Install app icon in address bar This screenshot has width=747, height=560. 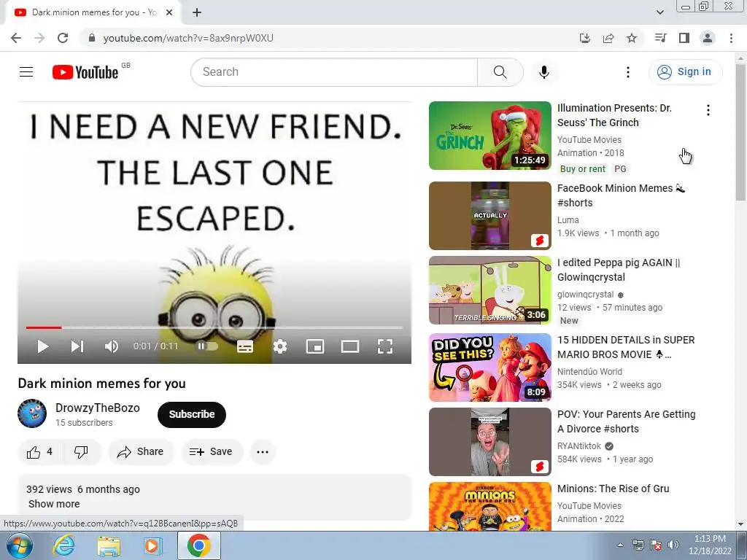[584, 38]
